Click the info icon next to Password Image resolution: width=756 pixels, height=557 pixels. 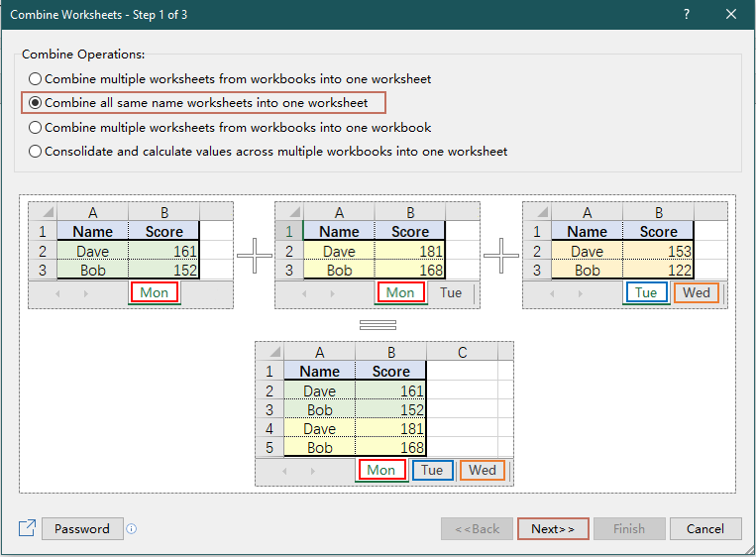point(132,529)
